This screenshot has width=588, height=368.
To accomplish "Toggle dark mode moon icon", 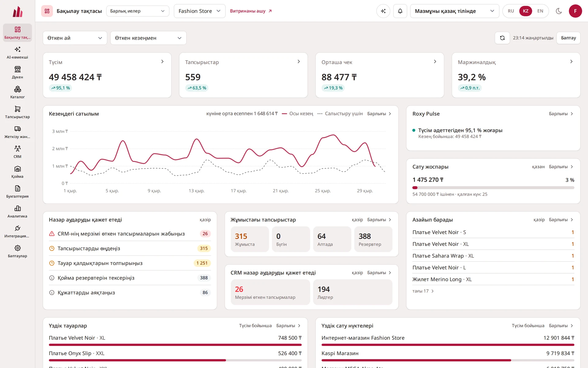I will 559,11.
